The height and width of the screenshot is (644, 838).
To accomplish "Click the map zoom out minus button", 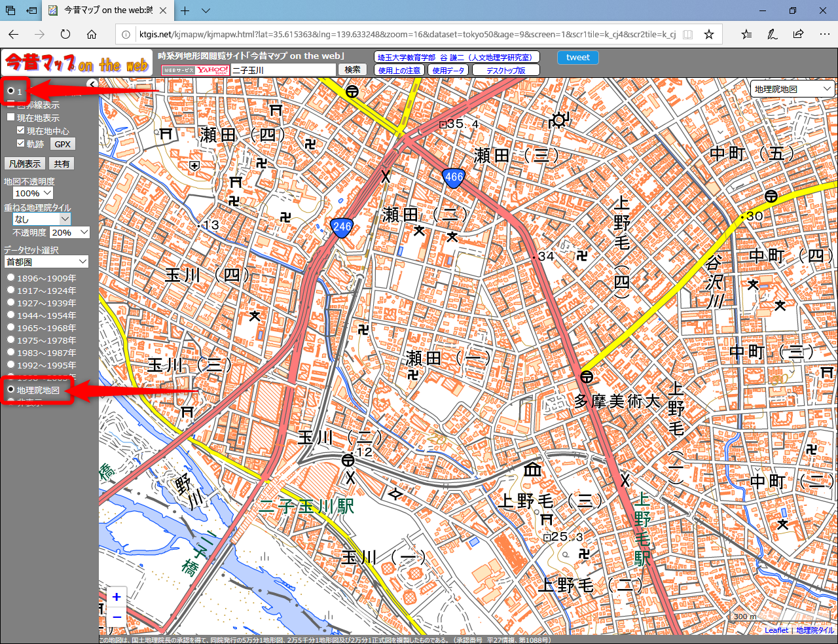I will coord(117,617).
